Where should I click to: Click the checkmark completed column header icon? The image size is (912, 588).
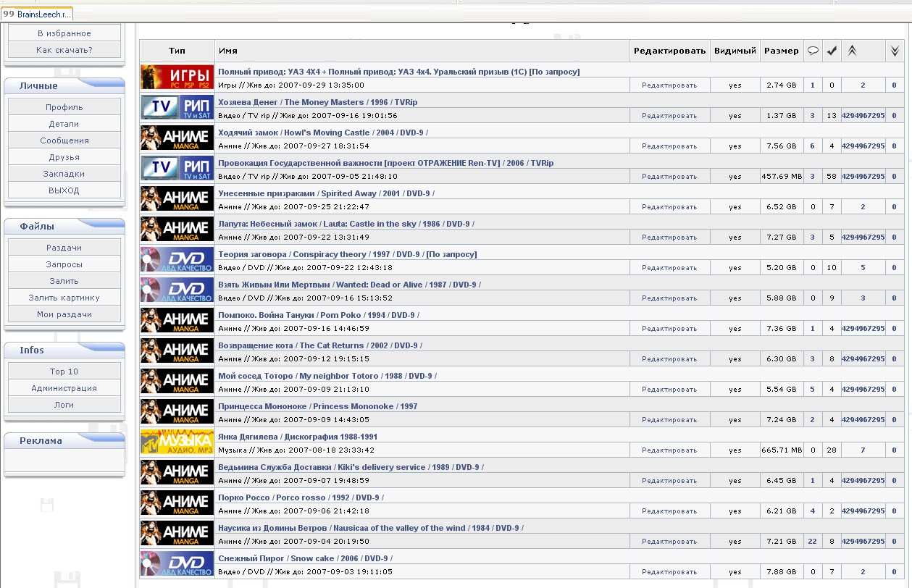pyautogui.click(x=832, y=51)
